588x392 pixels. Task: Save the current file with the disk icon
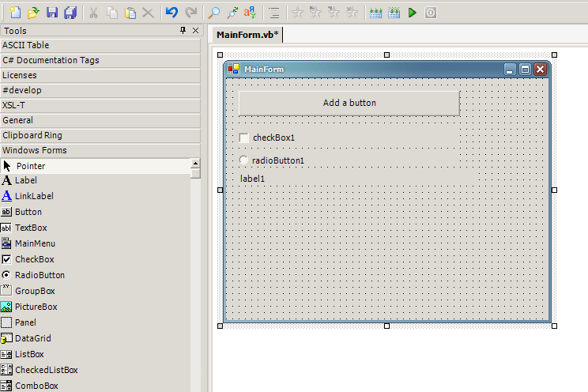[x=52, y=13]
